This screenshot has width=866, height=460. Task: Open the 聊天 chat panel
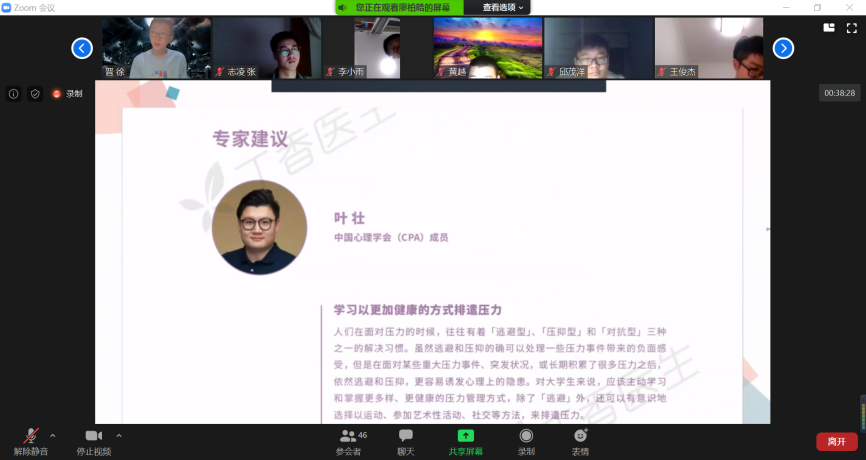pyautogui.click(x=406, y=436)
